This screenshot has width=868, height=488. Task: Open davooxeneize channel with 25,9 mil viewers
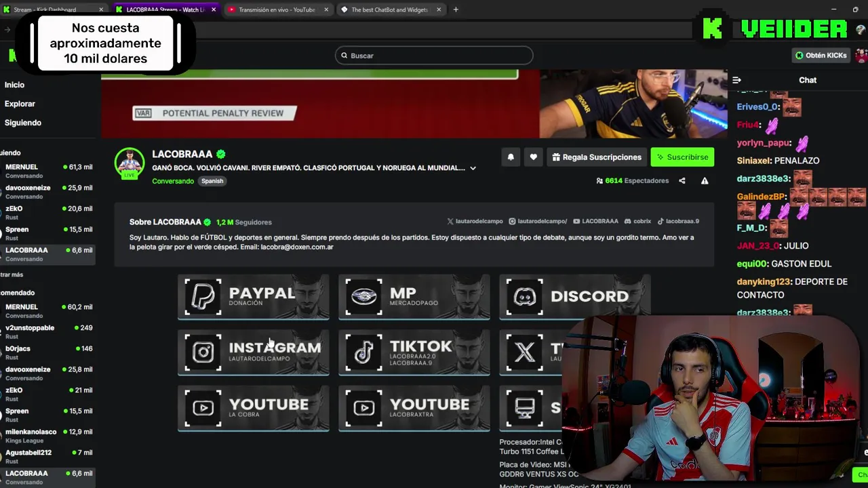click(x=47, y=192)
